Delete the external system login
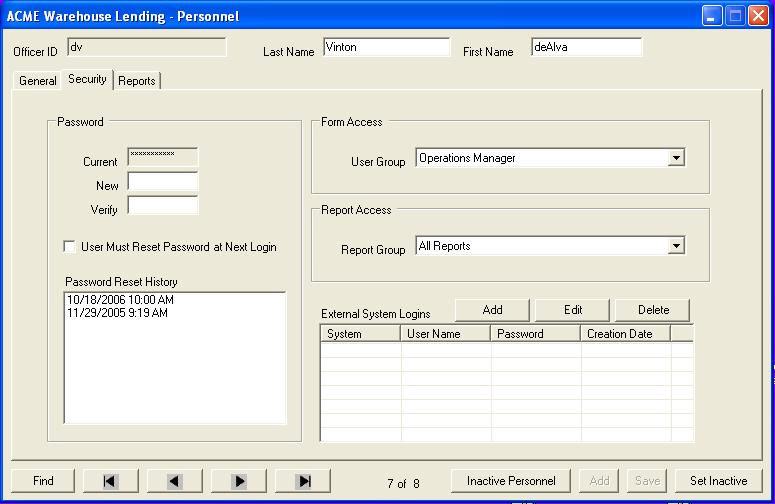 pyautogui.click(x=653, y=310)
